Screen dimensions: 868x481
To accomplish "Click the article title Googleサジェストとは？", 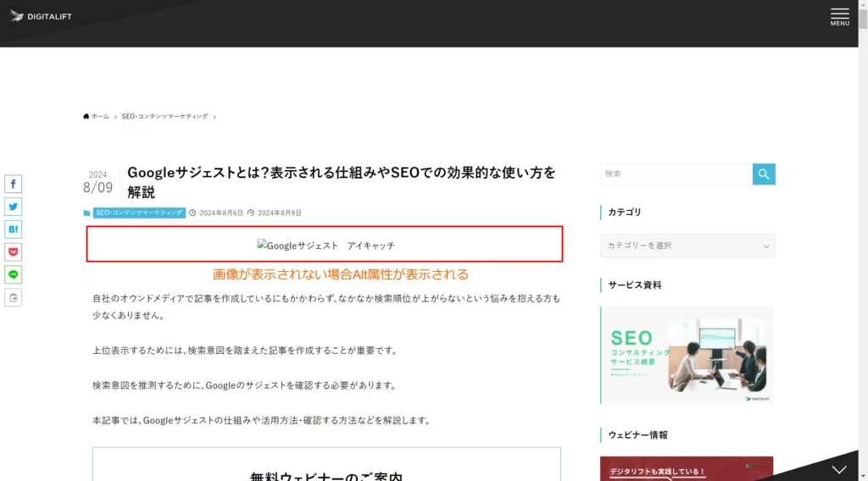I will coord(341,182).
